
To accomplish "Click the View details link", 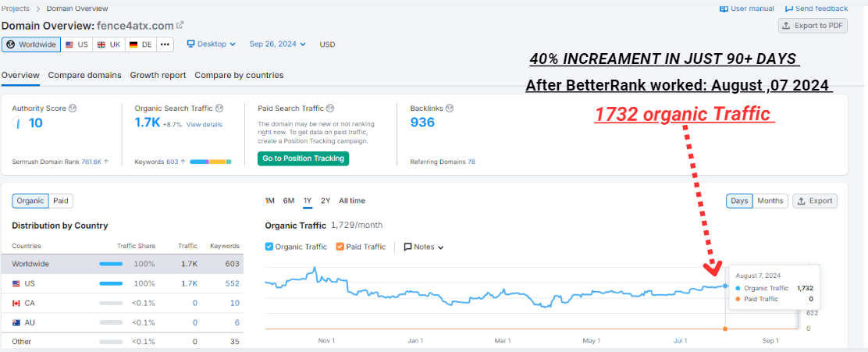I will coord(204,125).
